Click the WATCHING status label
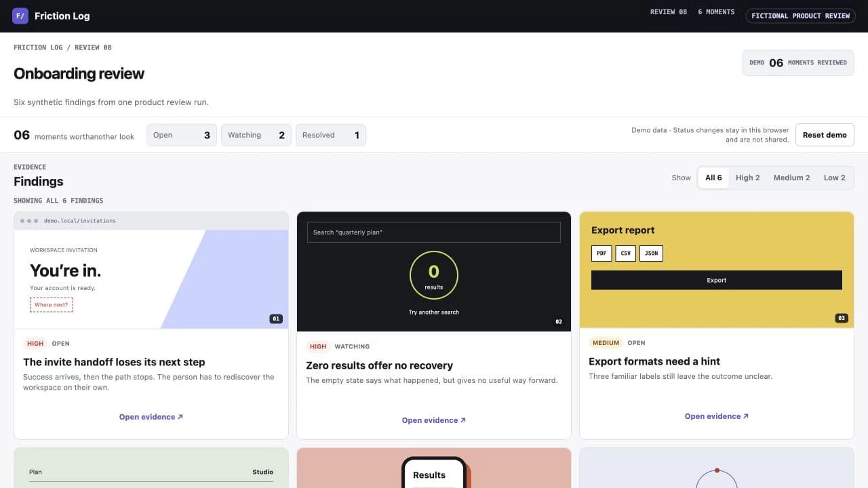The height and width of the screenshot is (488, 868). 352,346
